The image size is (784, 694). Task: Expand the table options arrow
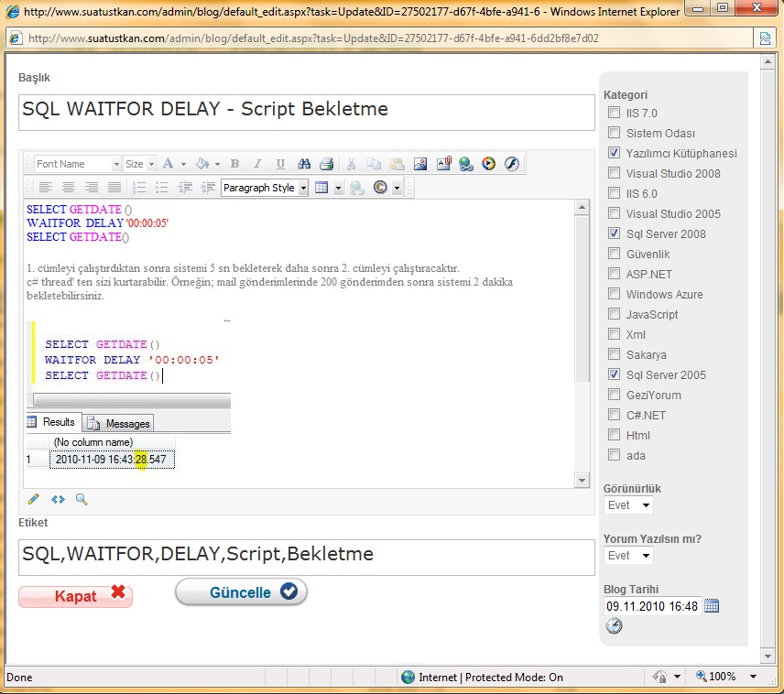pyautogui.click(x=339, y=188)
